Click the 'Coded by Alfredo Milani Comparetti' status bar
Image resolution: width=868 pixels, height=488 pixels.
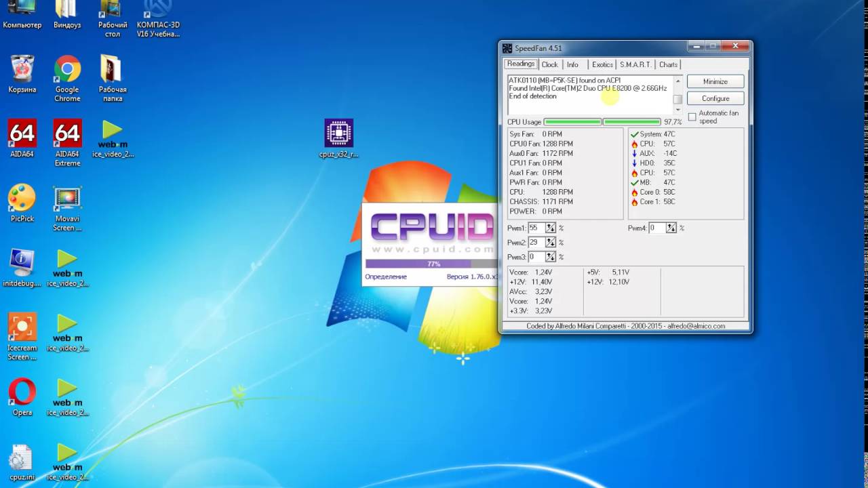tap(625, 326)
